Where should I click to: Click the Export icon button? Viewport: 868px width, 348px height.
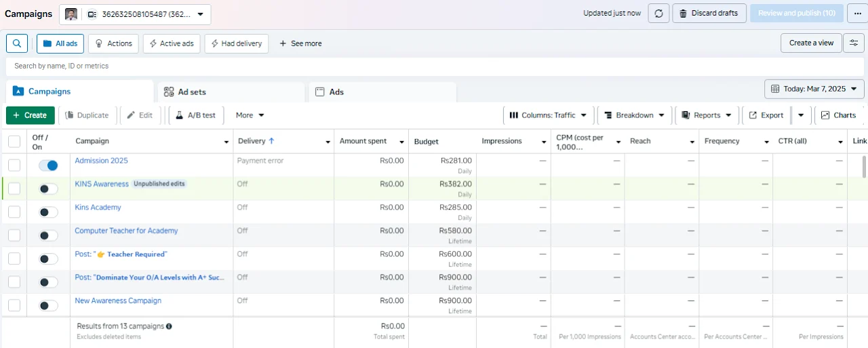(x=766, y=115)
